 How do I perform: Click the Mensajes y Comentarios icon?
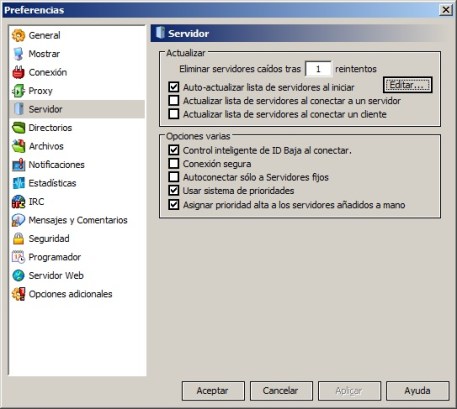point(18,220)
